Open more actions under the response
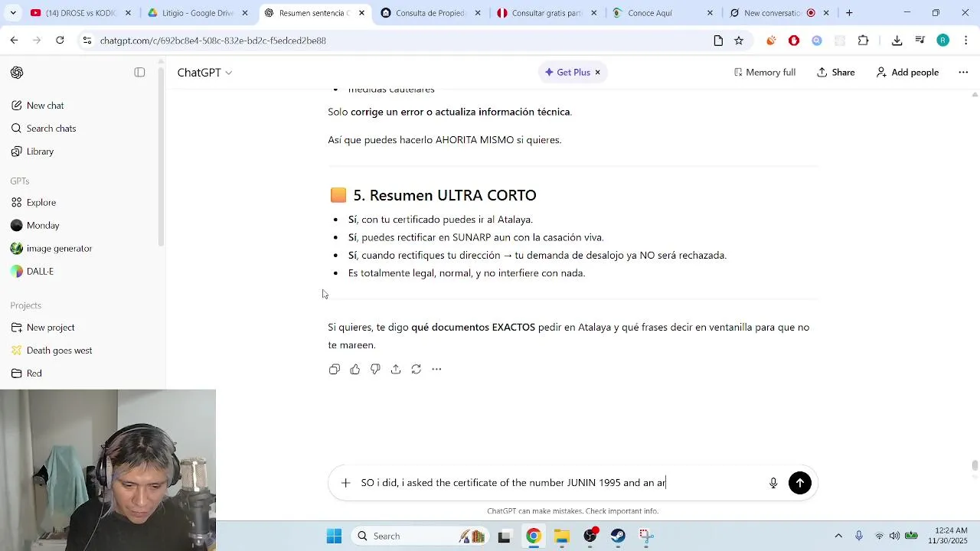This screenshot has width=980, height=551. tap(436, 370)
